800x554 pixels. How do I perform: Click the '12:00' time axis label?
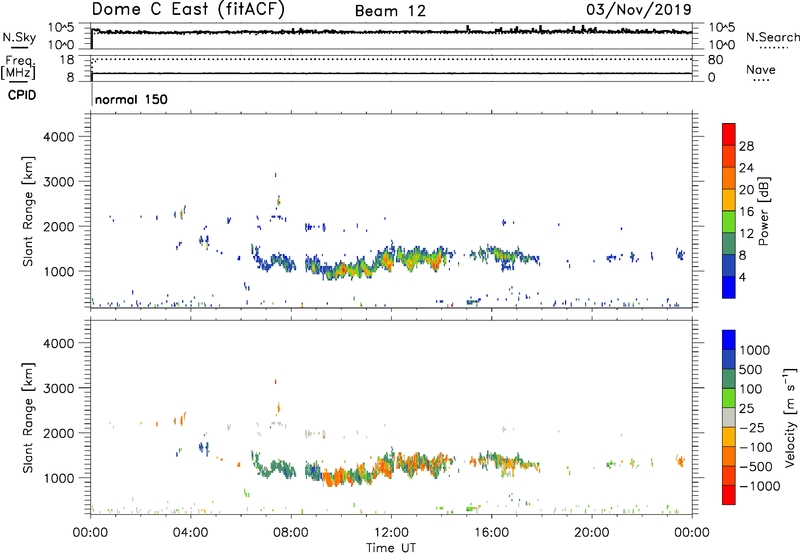pos(391,533)
